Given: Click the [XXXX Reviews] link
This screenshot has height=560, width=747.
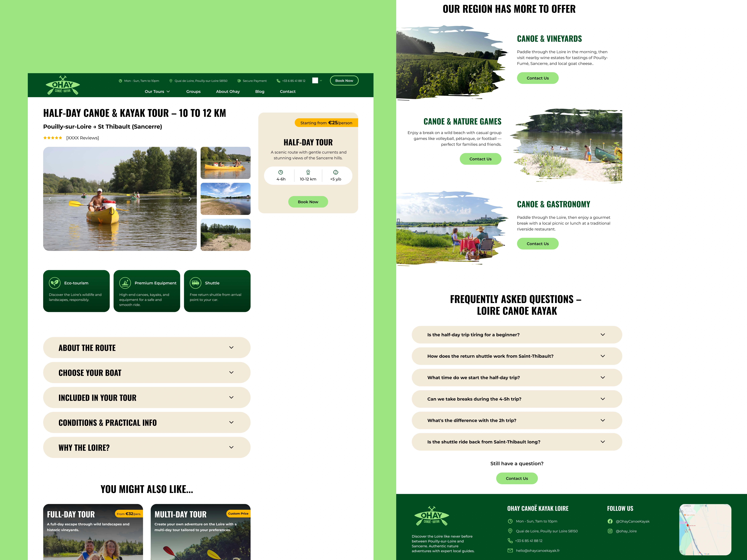Looking at the screenshot, I should point(82,138).
